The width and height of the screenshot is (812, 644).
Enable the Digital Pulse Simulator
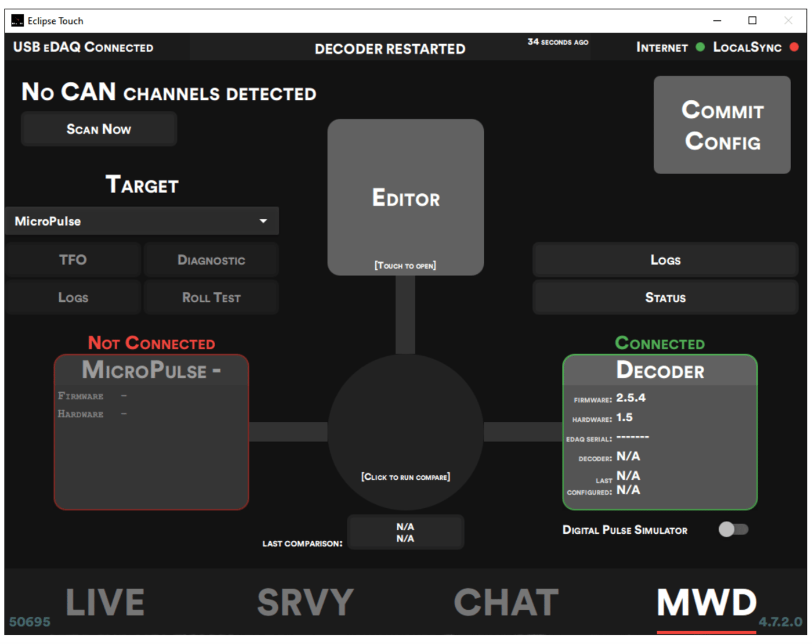[x=735, y=529]
